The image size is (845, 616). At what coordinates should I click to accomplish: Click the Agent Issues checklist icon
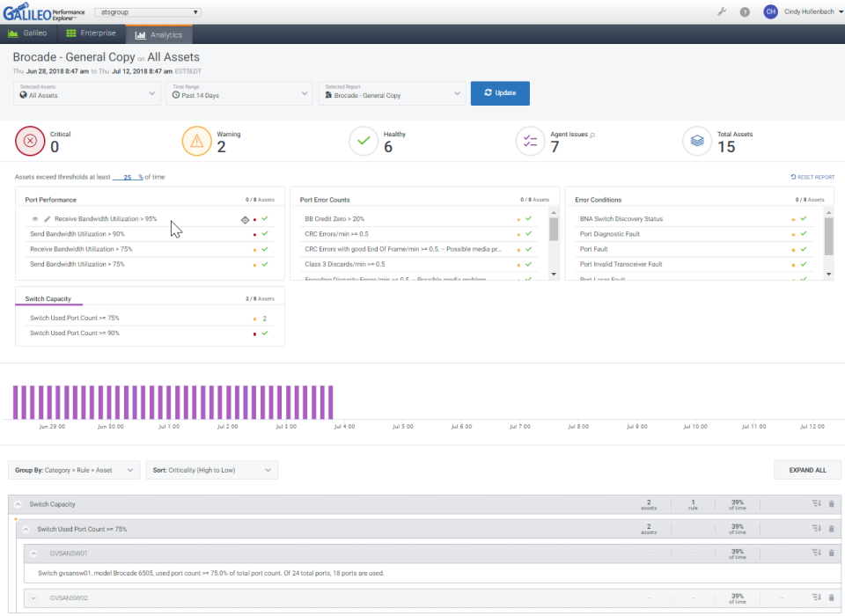coord(530,141)
